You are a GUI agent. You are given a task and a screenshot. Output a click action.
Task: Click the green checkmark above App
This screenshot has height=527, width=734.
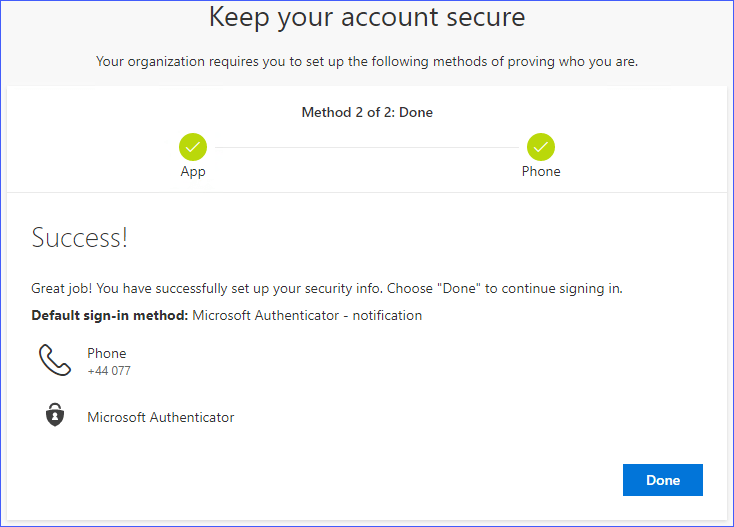(193, 147)
